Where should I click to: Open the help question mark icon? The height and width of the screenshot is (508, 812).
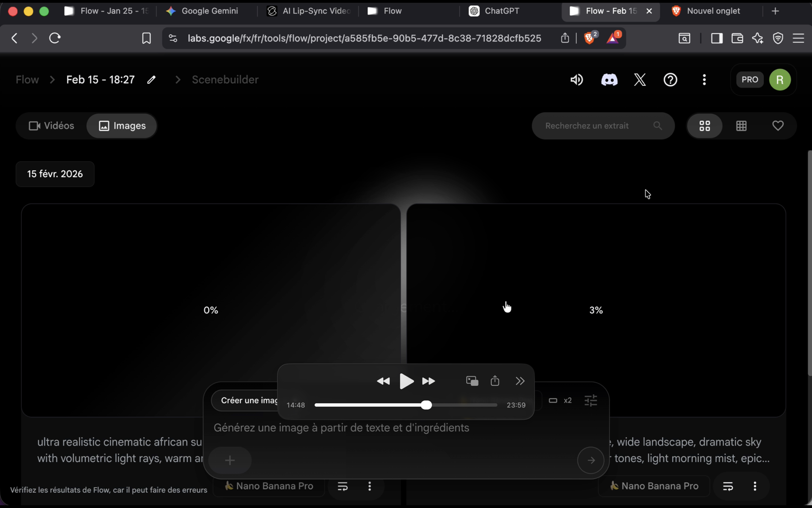pyautogui.click(x=670, y=80)
